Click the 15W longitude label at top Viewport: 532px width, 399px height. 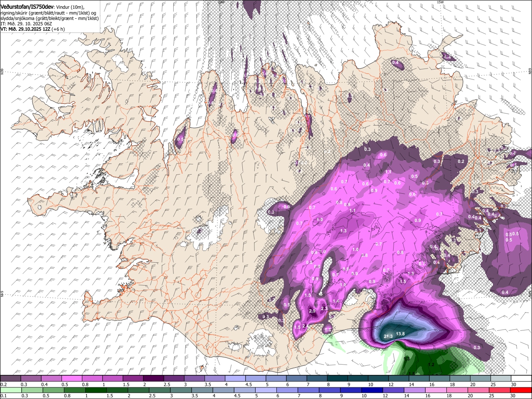click(x=440, y=2)
